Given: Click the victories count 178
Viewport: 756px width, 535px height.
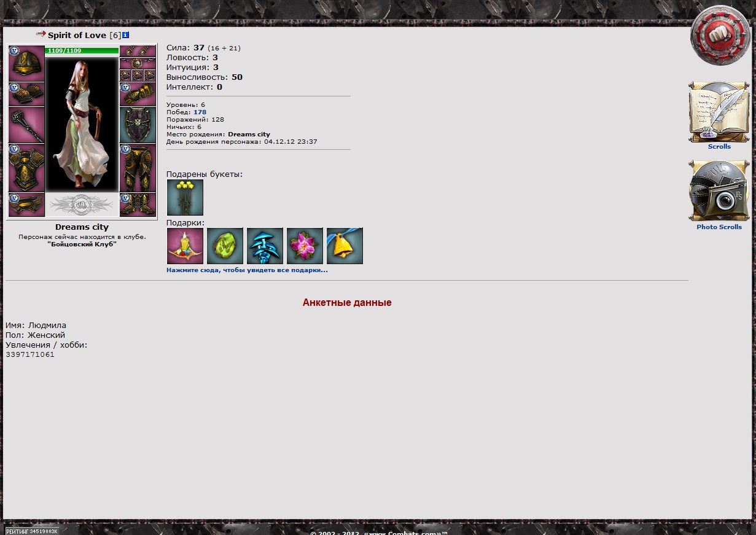Looking at the screenshot, I should [200, 112].
